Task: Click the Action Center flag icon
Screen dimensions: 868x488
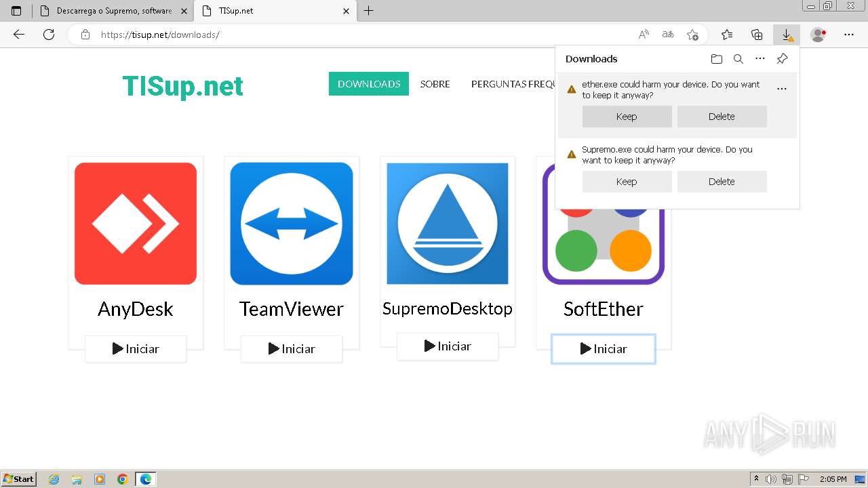Action: coord(804,479)
